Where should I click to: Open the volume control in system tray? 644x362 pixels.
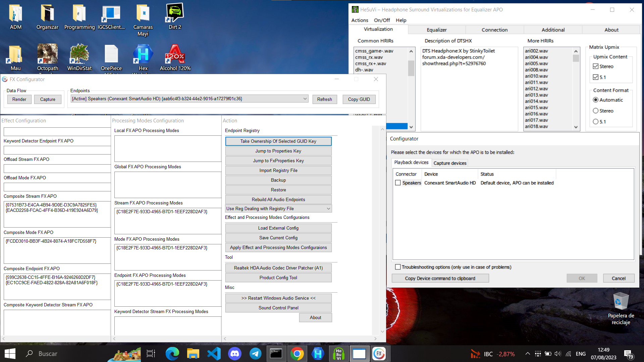coord(557,354)
